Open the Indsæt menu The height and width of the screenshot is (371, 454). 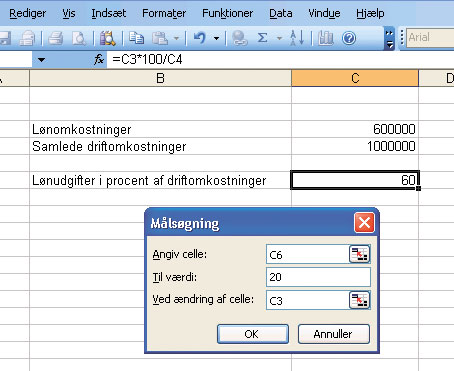[x=109, y=13]
